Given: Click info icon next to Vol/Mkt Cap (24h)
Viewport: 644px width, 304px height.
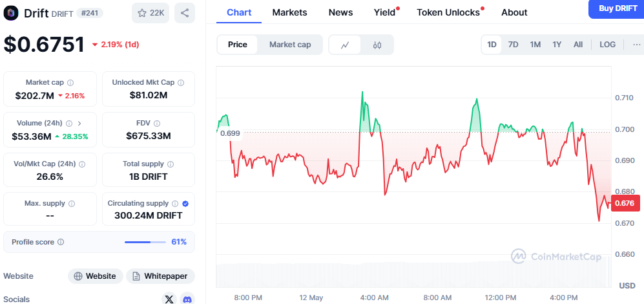Looking at the screenshot, I should [x=82, y=164].
